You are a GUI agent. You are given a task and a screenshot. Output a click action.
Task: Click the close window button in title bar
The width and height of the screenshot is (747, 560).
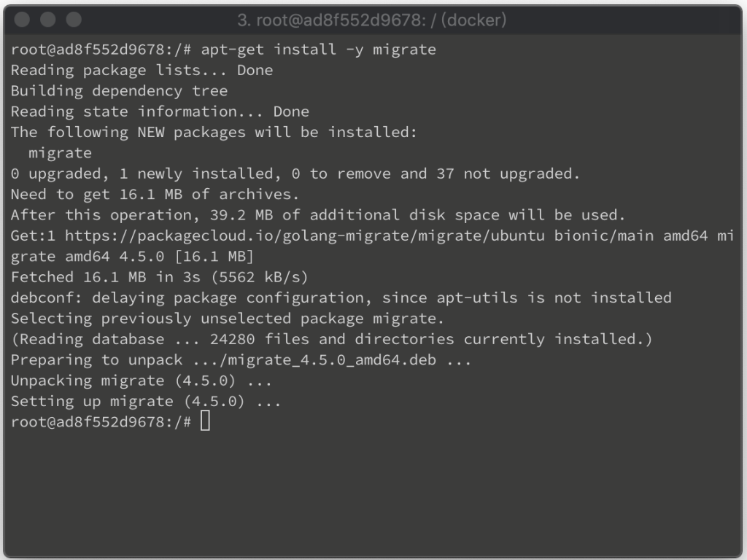point(22,20)
